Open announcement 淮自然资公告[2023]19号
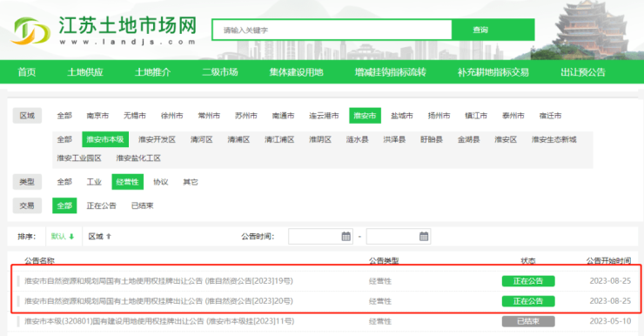This screenshot has height=336, width=644. 158,281
